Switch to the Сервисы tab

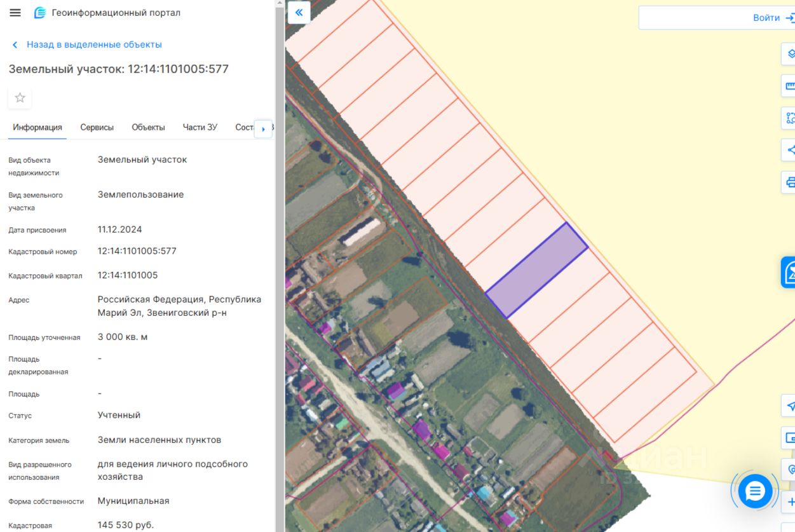(97, 127)
